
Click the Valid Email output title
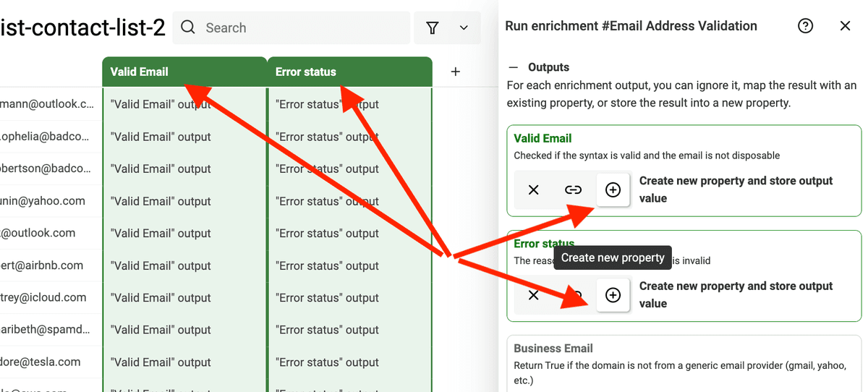[542, 138]
